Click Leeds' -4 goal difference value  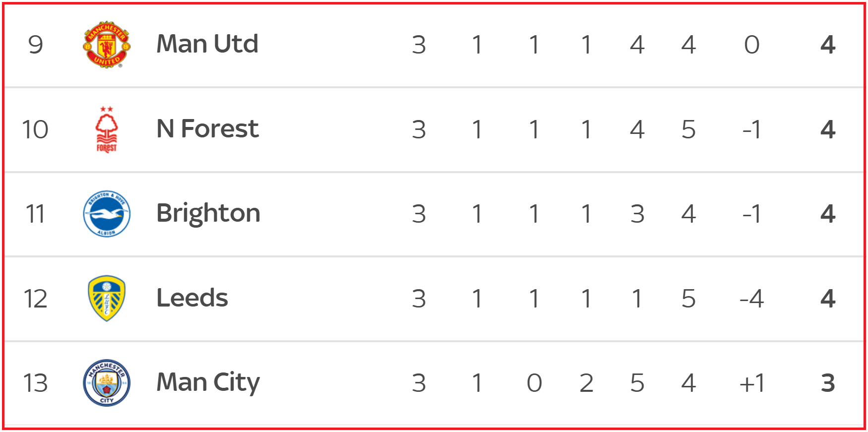point(752,299)
